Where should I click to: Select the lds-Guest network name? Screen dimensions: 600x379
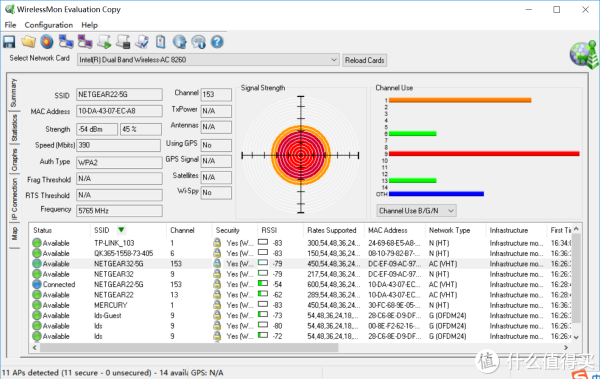[x=108, y=315]
